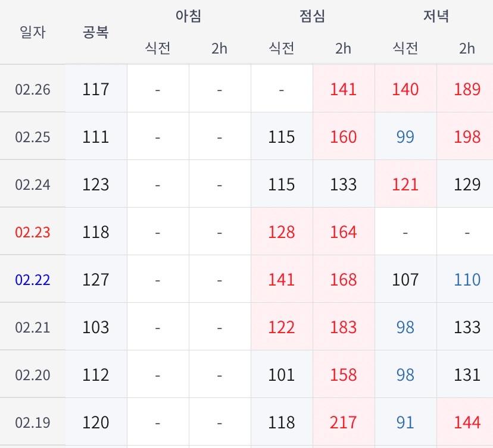The height and width of the screenshot is (448, 493).
Task: Click the 일자 column header
Action: tap(33, 32)
